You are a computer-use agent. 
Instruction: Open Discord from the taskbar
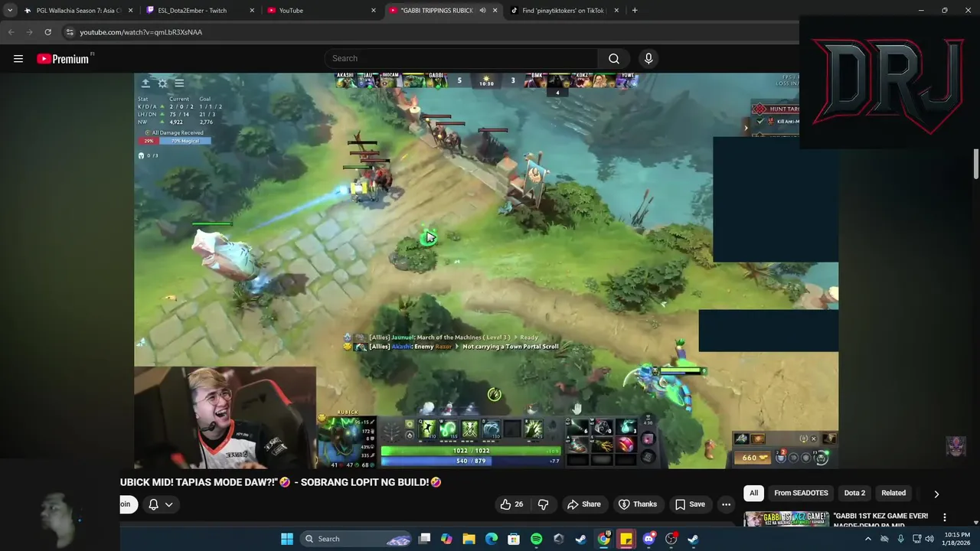point(648,539)
